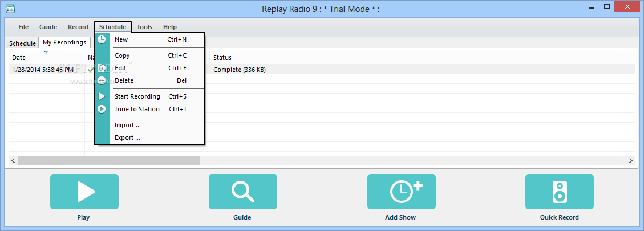
Task: Click the green checkmark in the recording row
Action: (91, 70)
